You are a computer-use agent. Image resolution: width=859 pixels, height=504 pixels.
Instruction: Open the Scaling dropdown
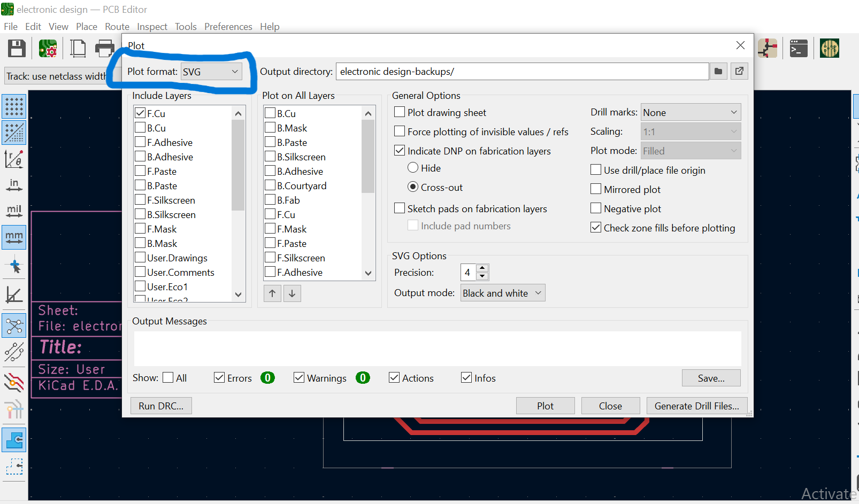(691, 131)
